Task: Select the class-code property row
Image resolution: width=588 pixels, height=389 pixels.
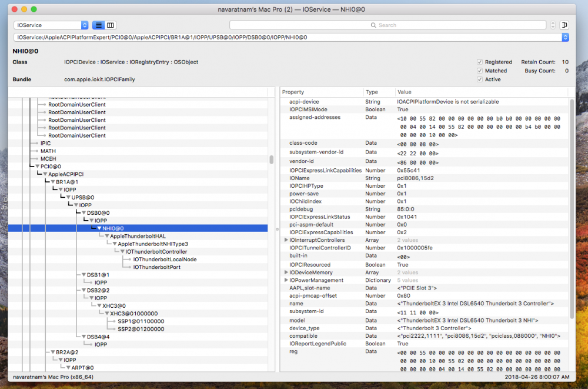Action: [x=424, y=144]
